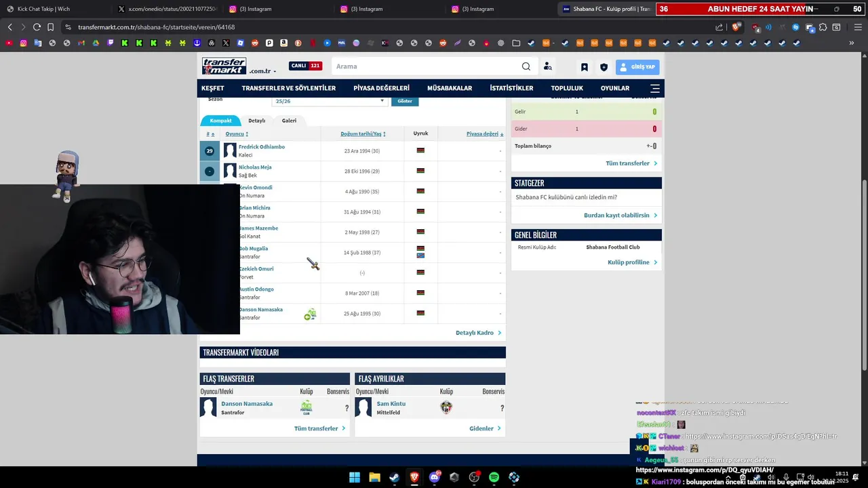Click the club crest next to Sam Kintu
The image size is (868, 488).
click(446, 407)
